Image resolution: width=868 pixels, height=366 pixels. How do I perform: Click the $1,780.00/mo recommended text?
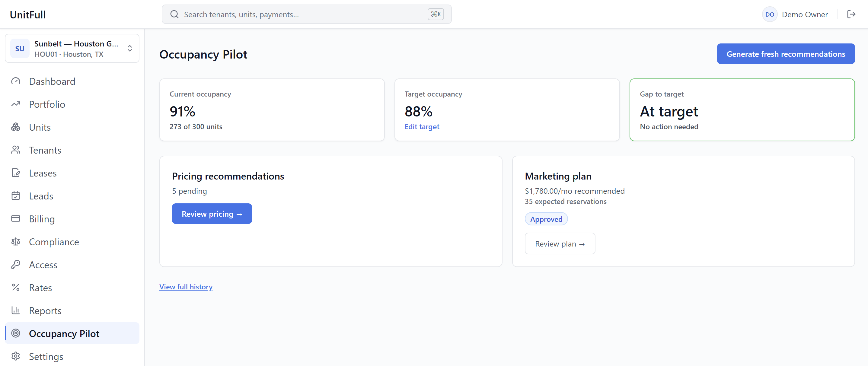click(575, 191)
